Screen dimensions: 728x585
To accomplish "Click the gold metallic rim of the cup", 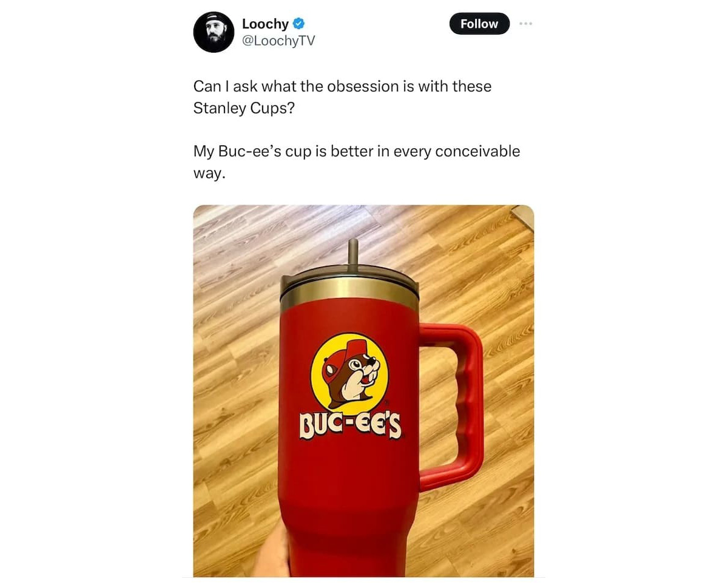I will pyautogui.click(x=349, y=294).
